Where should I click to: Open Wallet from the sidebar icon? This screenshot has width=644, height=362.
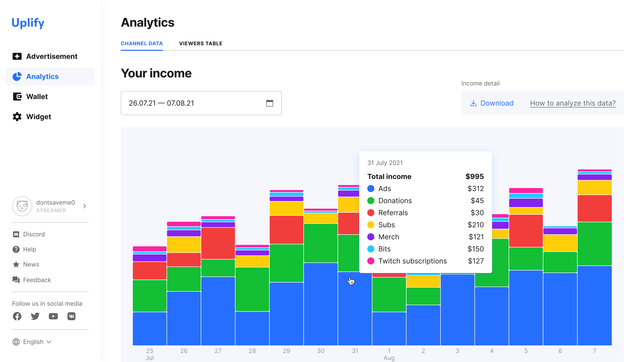pos(17,97)
